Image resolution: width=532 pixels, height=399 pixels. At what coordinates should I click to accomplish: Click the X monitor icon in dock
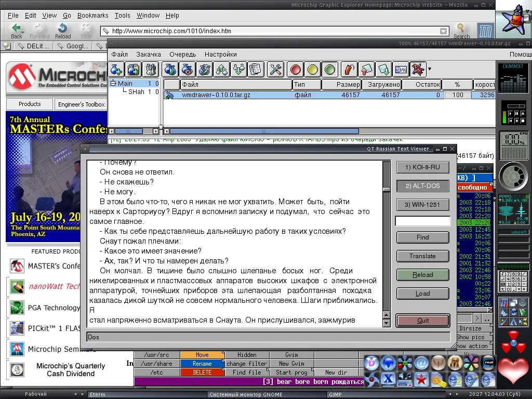388,379
